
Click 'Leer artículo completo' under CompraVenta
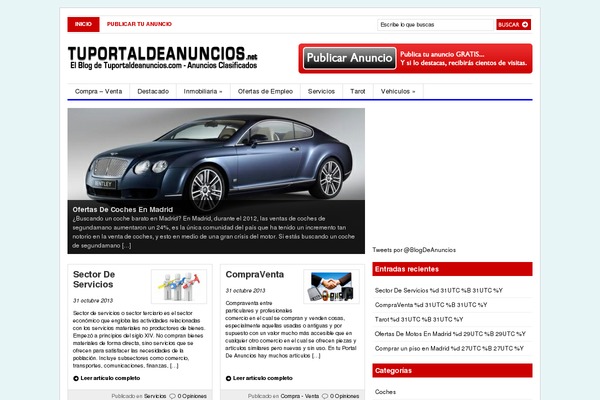(x=262, y=378)
